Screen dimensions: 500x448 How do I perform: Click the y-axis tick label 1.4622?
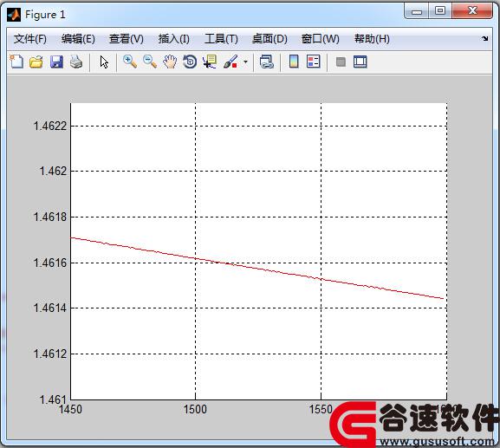[x=50, y=127]
